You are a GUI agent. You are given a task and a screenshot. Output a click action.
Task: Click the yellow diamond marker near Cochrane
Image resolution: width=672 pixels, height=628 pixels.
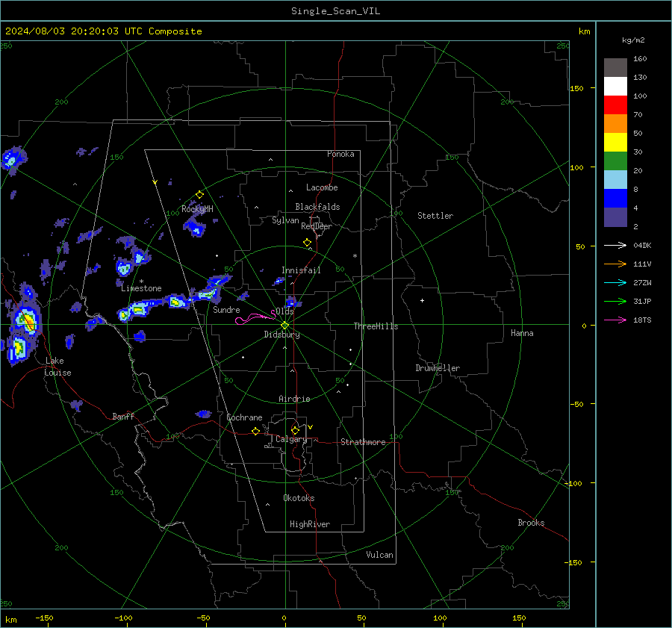coord(256,432)
